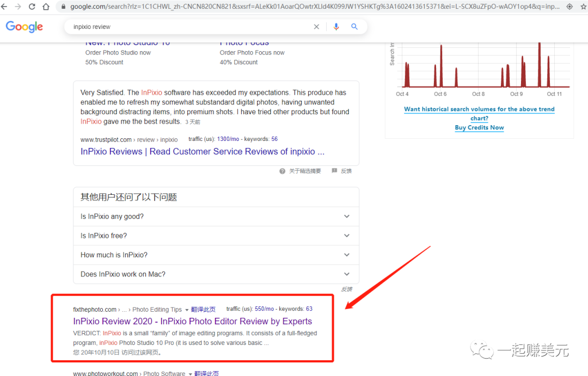Click 翻译此页 next to fixthephoto.com result
Screen dimensions: 588x376
(203, 310)
